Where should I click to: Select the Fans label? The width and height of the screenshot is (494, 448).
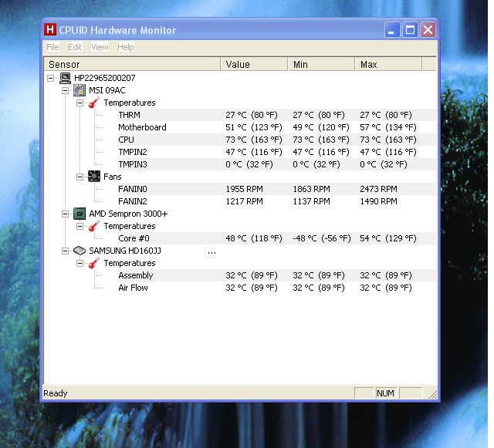point(113,177)
